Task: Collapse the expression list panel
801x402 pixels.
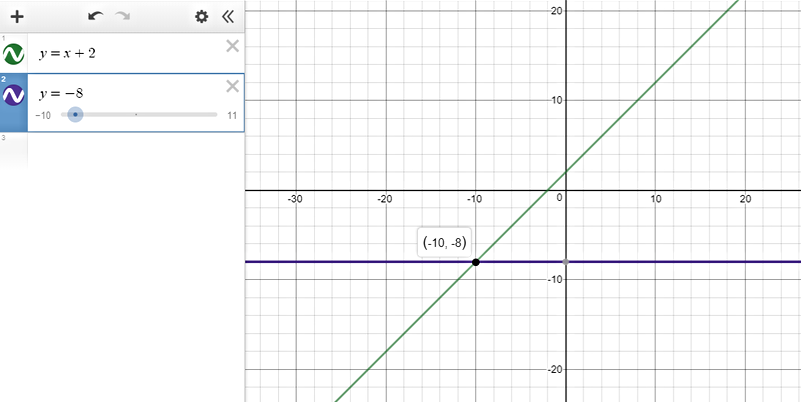Action: pyautogui.click(x=228, y=16)
